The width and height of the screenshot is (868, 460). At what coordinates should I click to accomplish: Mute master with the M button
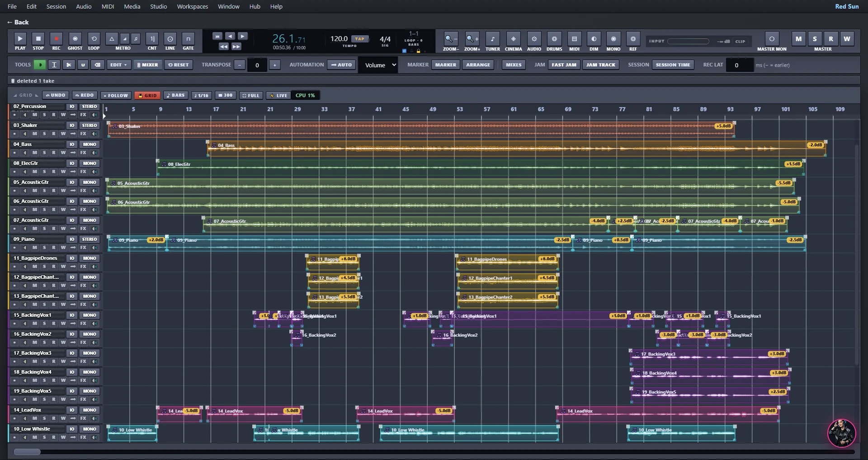click(x=798, y=39)
